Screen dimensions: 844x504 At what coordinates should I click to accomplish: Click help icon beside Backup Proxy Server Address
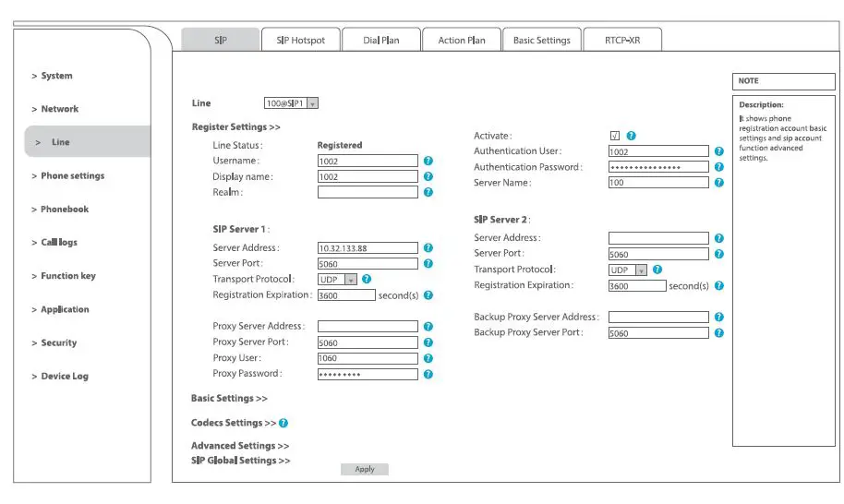coord(718,317)
